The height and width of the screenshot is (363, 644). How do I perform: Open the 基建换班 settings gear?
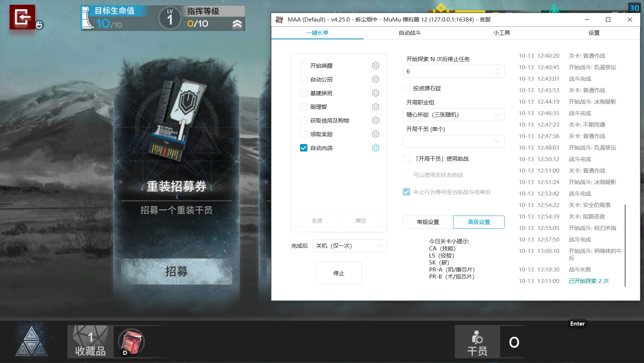click(375, 93)
